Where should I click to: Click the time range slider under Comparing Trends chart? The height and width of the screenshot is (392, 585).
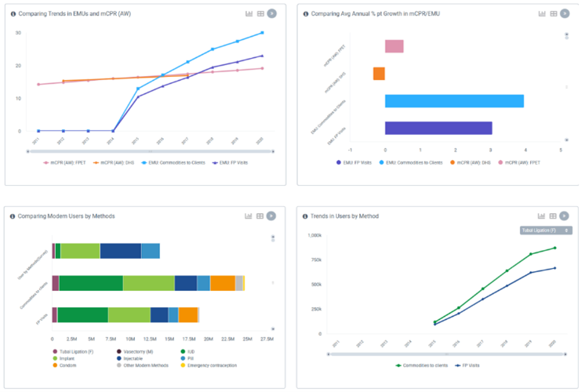[149, 150]
